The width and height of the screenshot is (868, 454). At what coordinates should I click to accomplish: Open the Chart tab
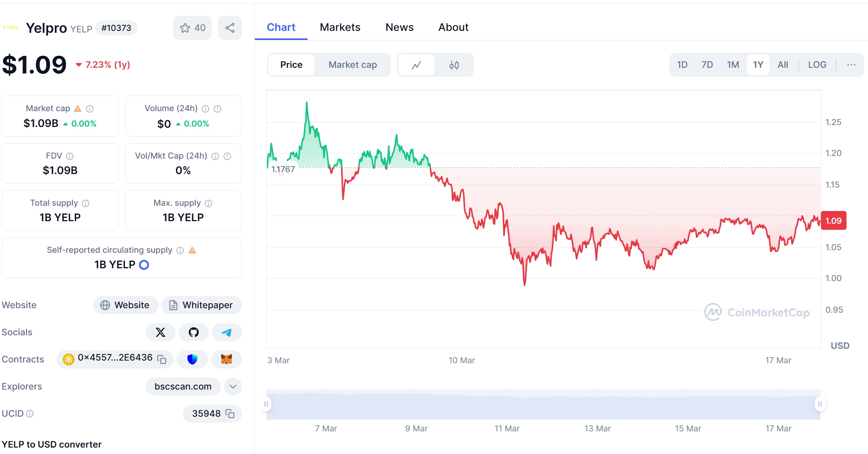(x=281, y=28)
